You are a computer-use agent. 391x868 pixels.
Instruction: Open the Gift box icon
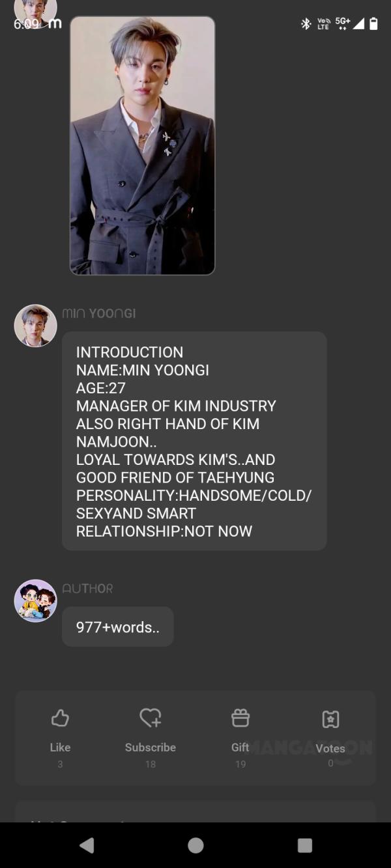point(240,718)
